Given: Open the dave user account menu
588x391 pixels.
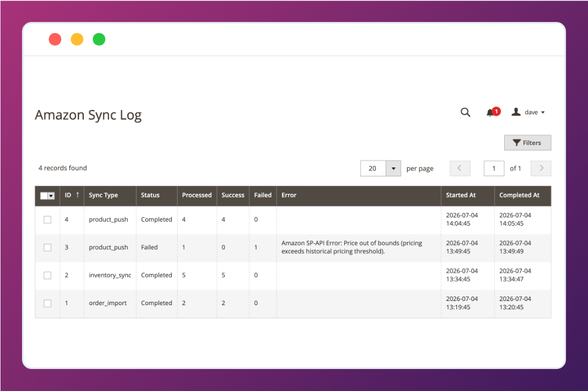Looking at the screenshot, I should point(528,112).
